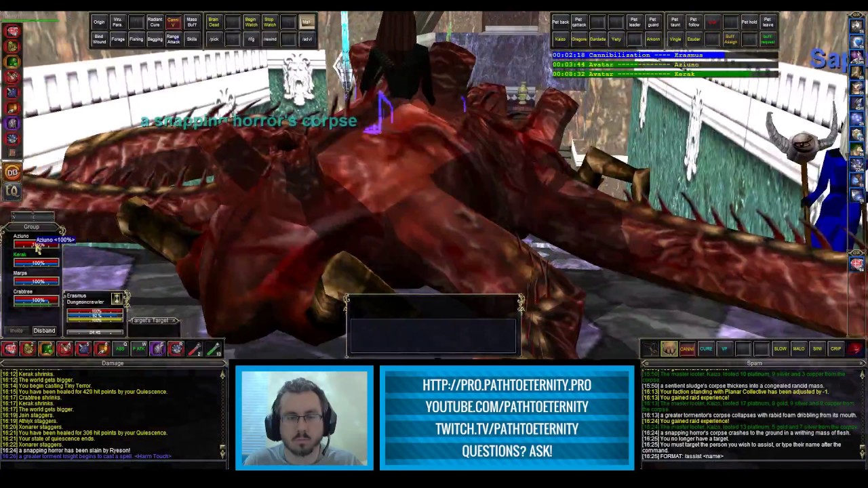This screenshot has width=868, height=488.
Task: Click the Forage hotbutton
Action: tap(118, 39)
